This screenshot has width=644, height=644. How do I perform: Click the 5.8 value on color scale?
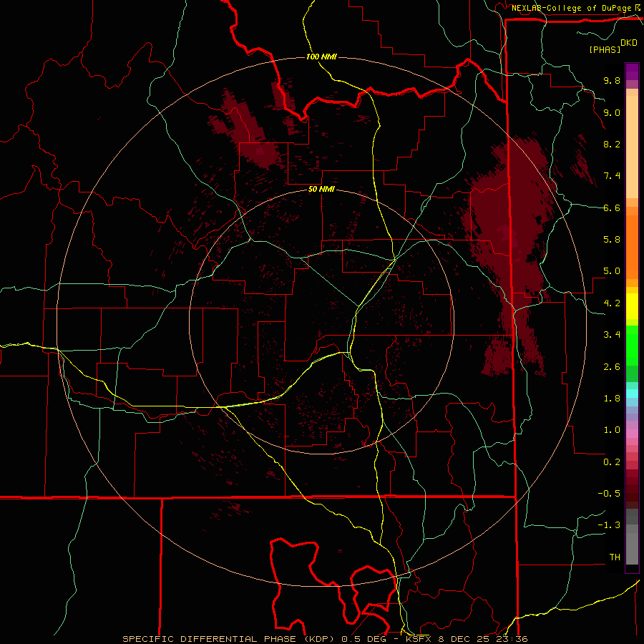pyautogui.click(x=612, y=240)
